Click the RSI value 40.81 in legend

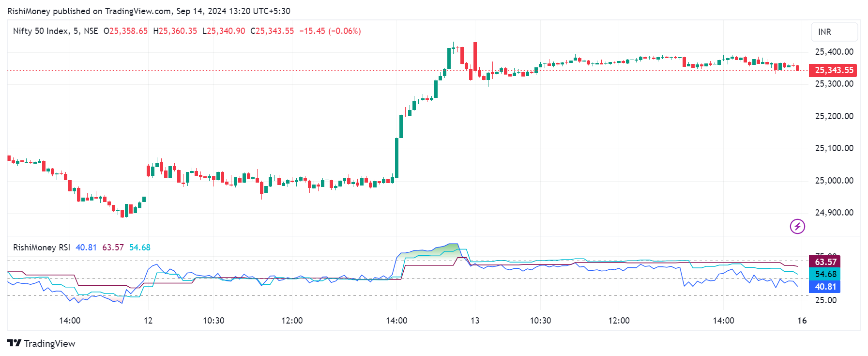(86, 248)
